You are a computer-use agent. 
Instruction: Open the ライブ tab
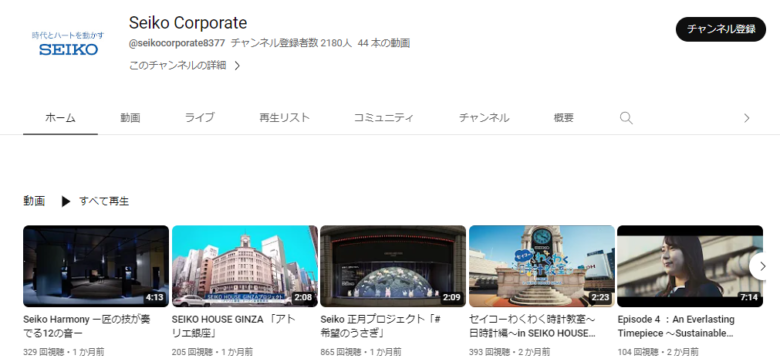[x=200, y=118]
